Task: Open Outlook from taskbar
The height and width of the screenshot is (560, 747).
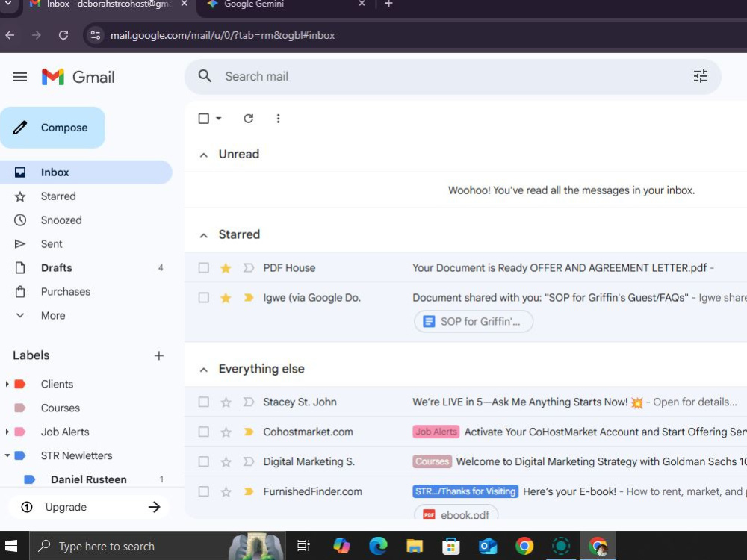Action: 487,546
